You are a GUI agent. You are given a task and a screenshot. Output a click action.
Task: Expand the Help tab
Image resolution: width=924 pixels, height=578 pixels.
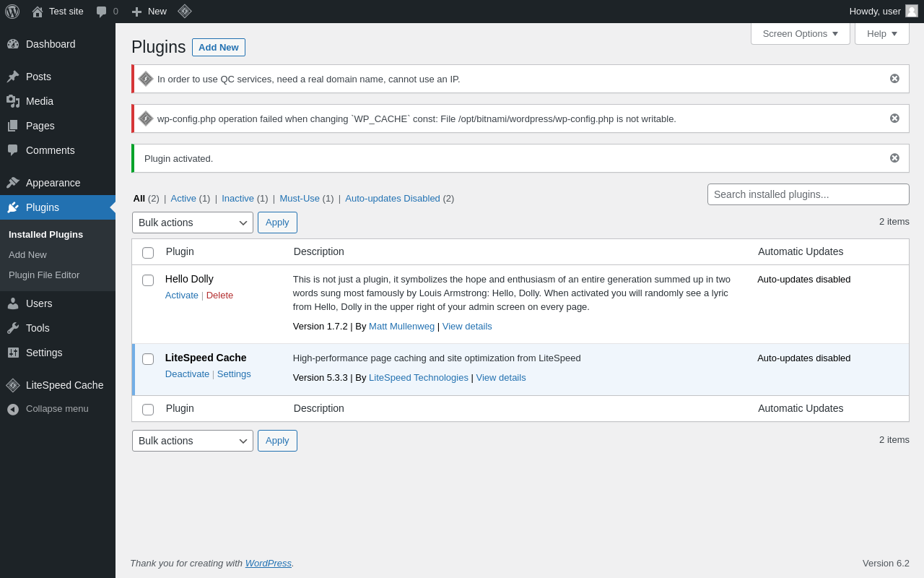click(881, 33)
